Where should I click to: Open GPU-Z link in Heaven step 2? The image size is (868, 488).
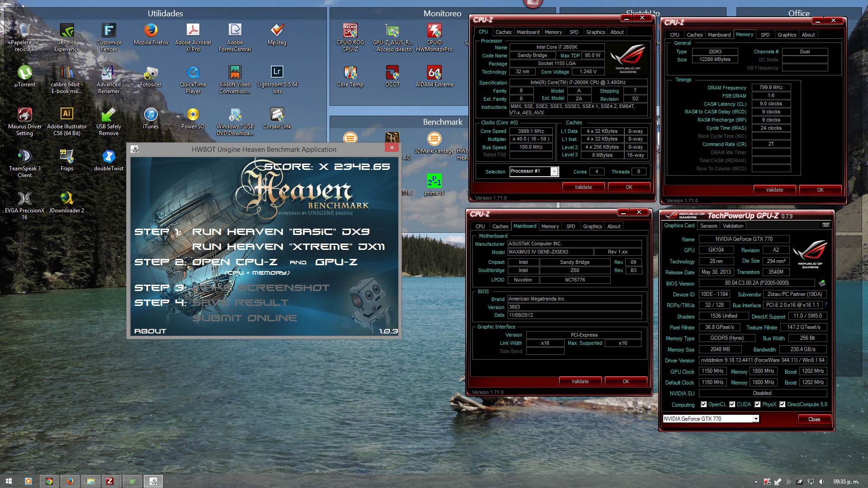336,262
